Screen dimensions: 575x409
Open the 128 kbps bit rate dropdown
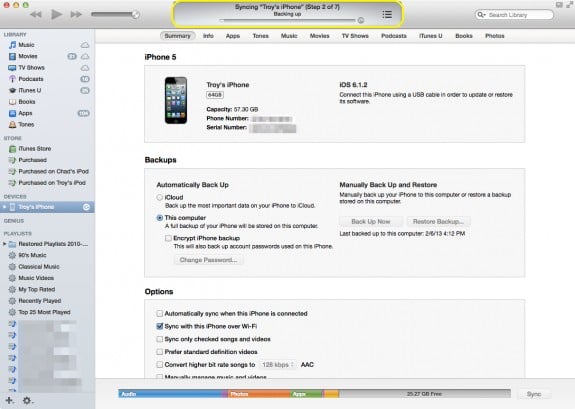(x=278, y=365)
